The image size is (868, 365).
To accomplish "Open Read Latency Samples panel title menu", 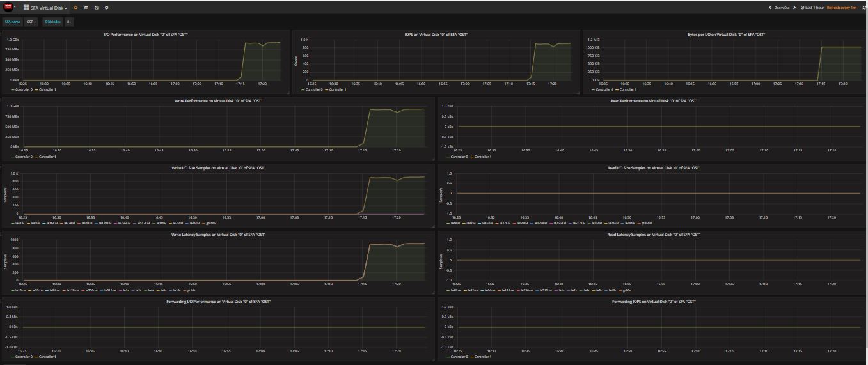I will [x=654, y=235].
